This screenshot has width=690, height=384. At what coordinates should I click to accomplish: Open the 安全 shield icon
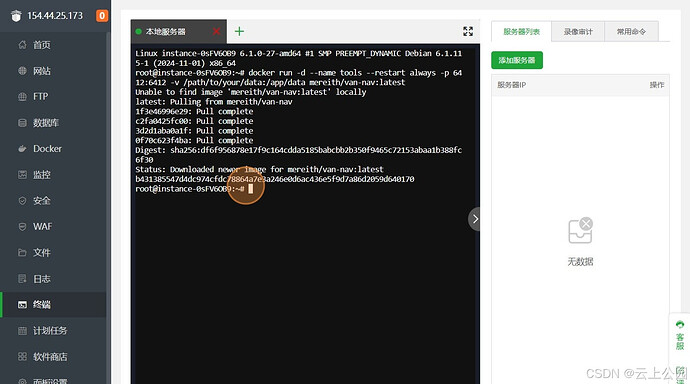(x=22, y=201)
